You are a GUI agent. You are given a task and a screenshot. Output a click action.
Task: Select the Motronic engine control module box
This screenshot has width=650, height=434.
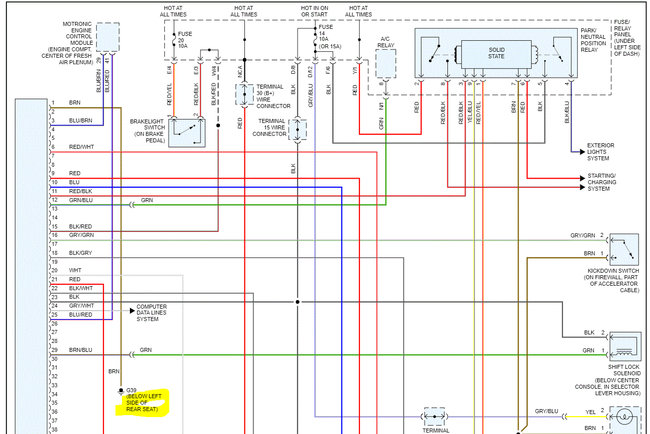pos(108,37)
